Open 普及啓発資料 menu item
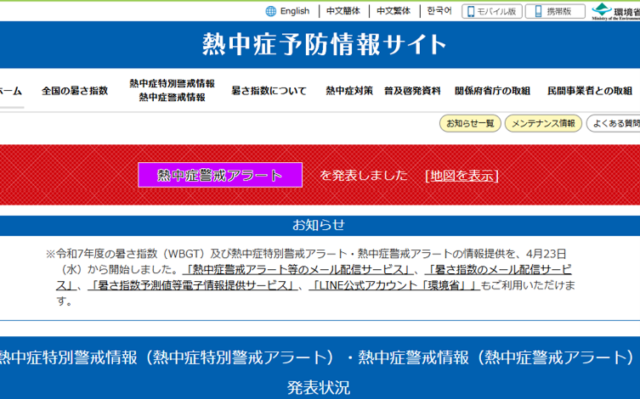 [412, 91]
